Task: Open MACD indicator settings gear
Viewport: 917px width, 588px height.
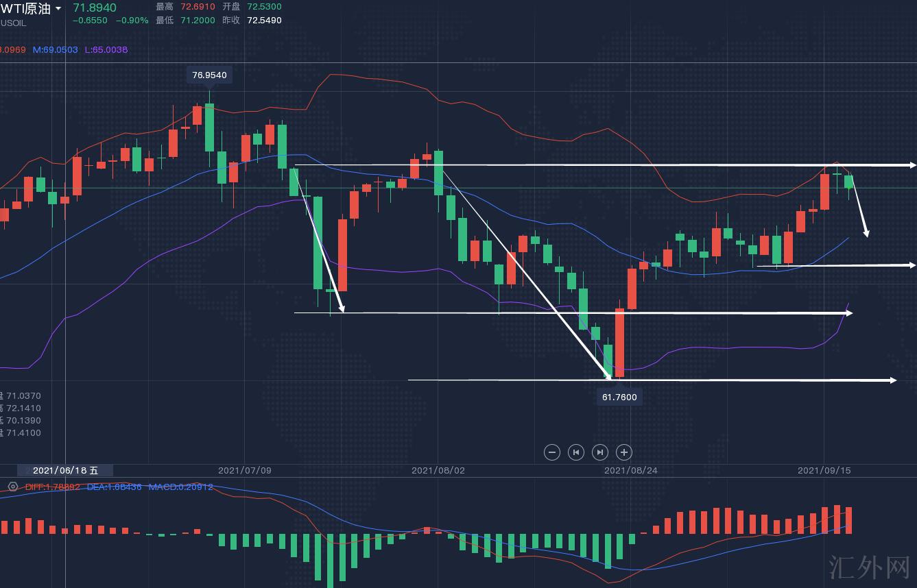Action: point(13,487)
